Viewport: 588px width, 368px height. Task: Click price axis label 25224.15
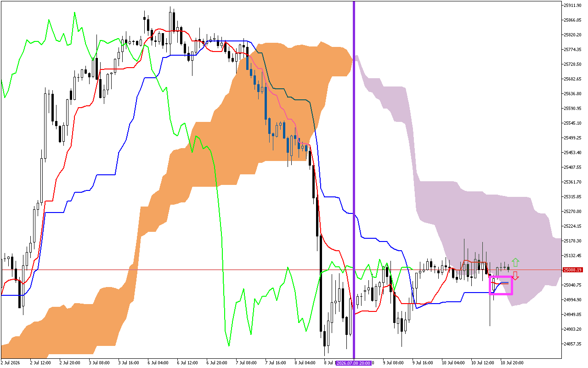pos(573,226)
